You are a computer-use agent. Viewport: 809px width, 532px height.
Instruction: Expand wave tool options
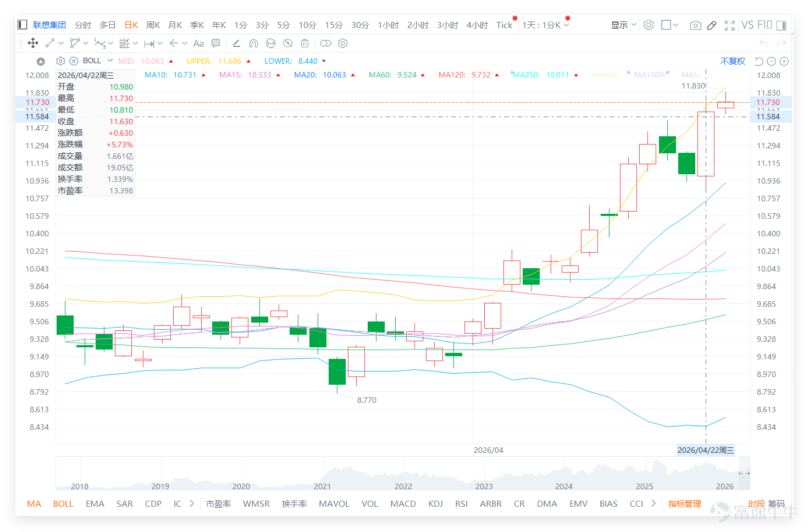(110, 43)
